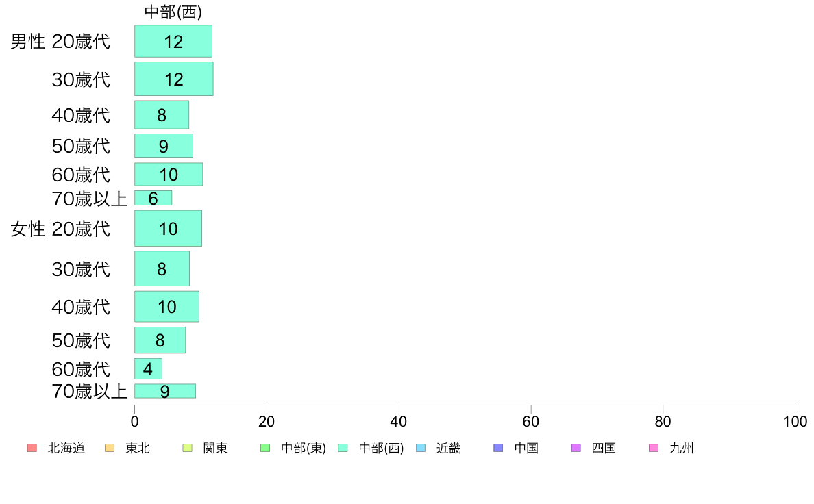This screenshot has height=504, width=814.
Task: Select the male 30歳代 bar showing 12
Action: 174,79
